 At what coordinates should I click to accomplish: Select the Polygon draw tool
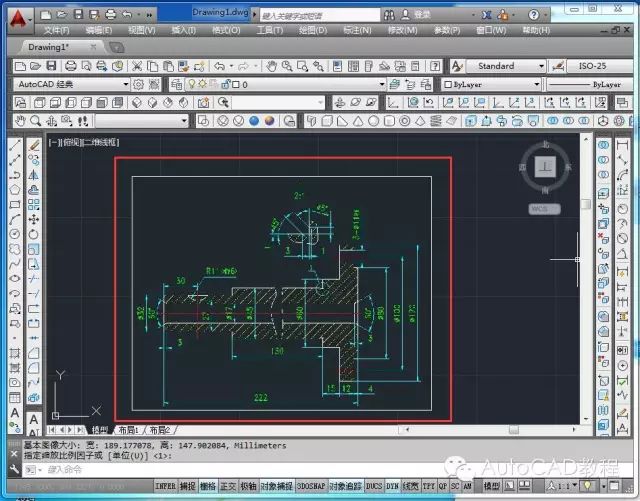click(15, 189)
